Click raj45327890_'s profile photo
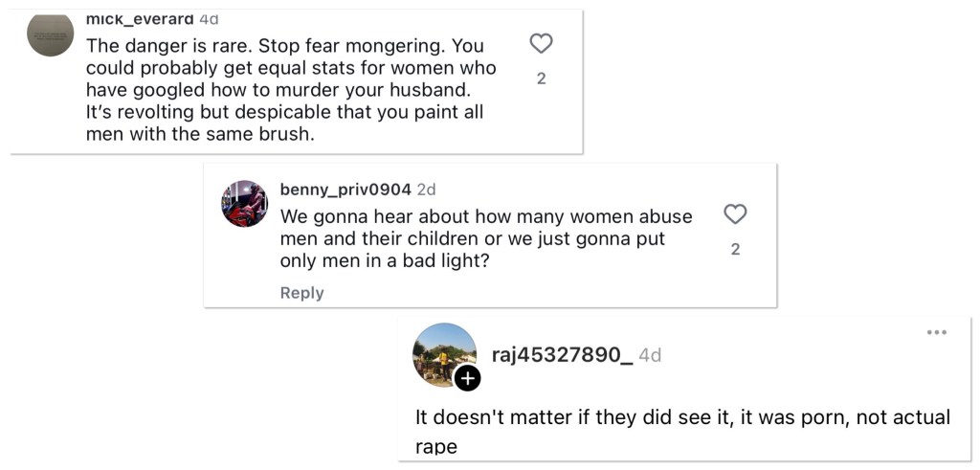Viewport: 980px width, 470px height. point(444,353)
